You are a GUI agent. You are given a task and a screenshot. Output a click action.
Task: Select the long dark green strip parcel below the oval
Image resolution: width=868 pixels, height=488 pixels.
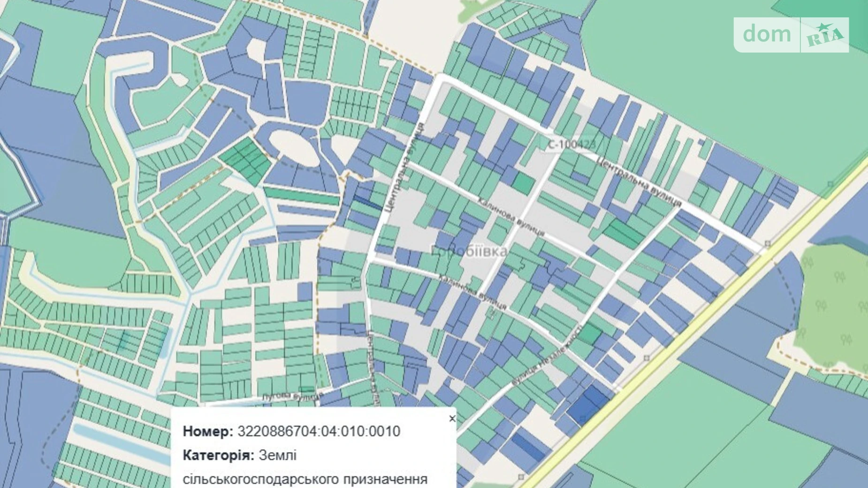click(301, 195)
